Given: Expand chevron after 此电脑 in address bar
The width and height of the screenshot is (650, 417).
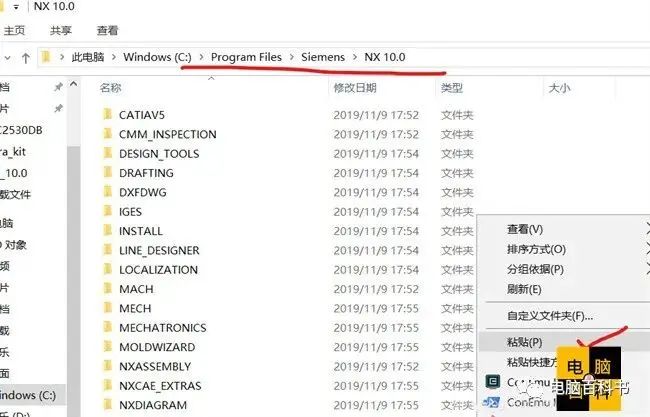Looking at the screenshot, I should [x=114, y=57].
